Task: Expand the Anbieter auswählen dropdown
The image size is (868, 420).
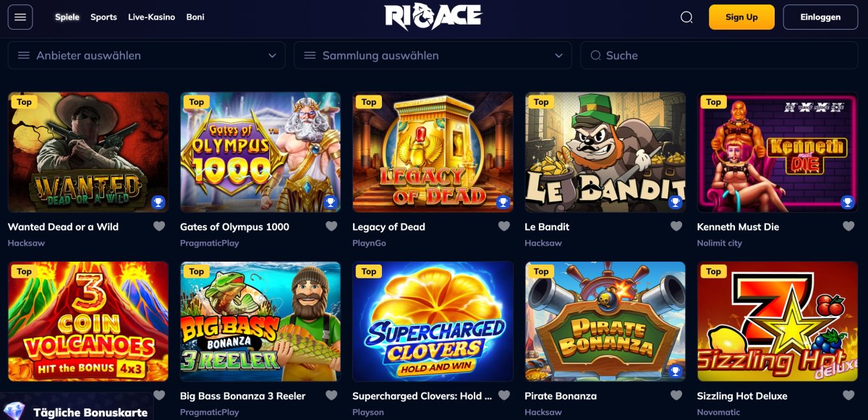Action: [x=147, y=55]
